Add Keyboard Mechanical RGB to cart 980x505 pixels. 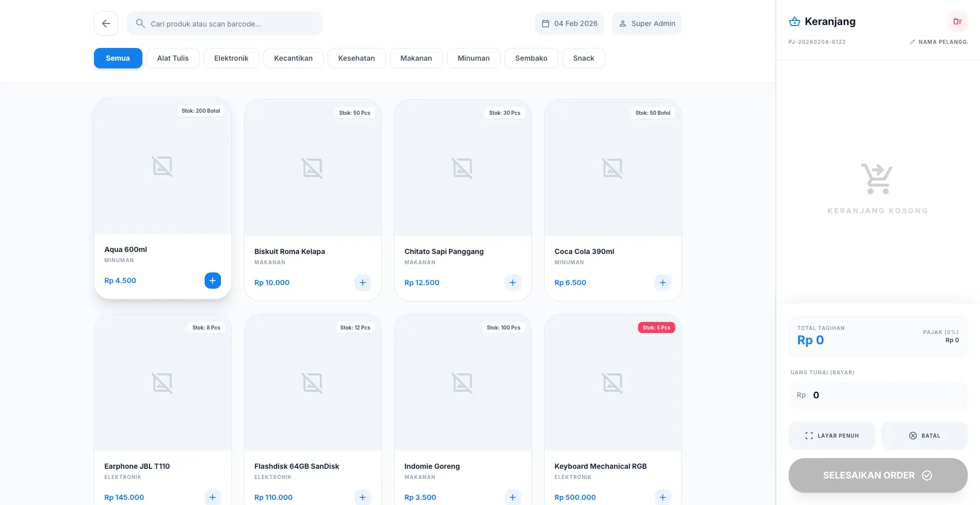pos(663,497)
